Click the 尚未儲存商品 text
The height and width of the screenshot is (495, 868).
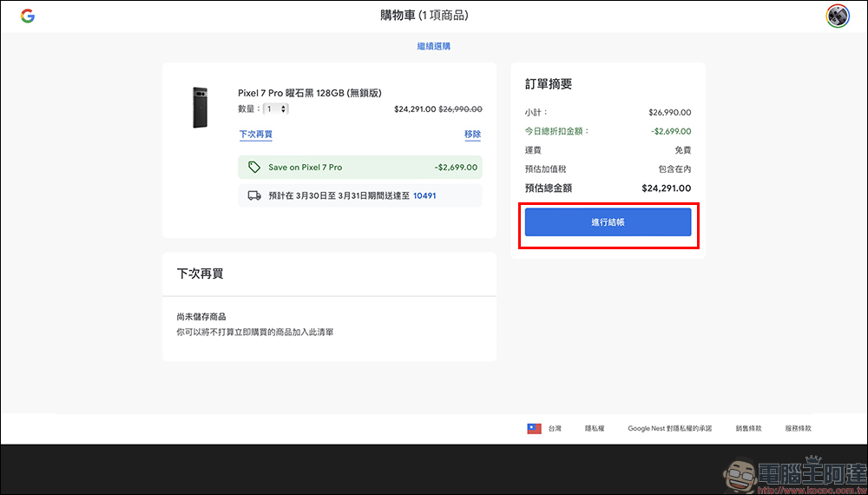point(201,317)
